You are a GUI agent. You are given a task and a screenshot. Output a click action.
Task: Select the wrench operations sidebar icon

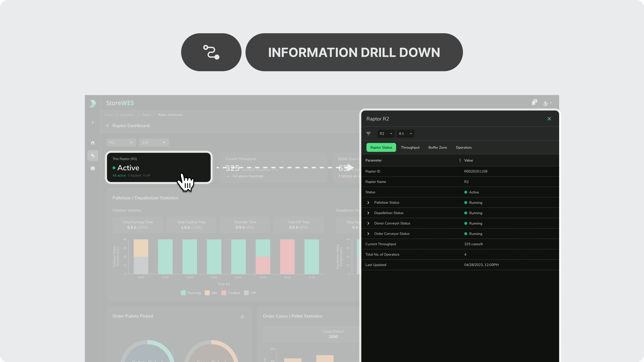pos(93,155)
